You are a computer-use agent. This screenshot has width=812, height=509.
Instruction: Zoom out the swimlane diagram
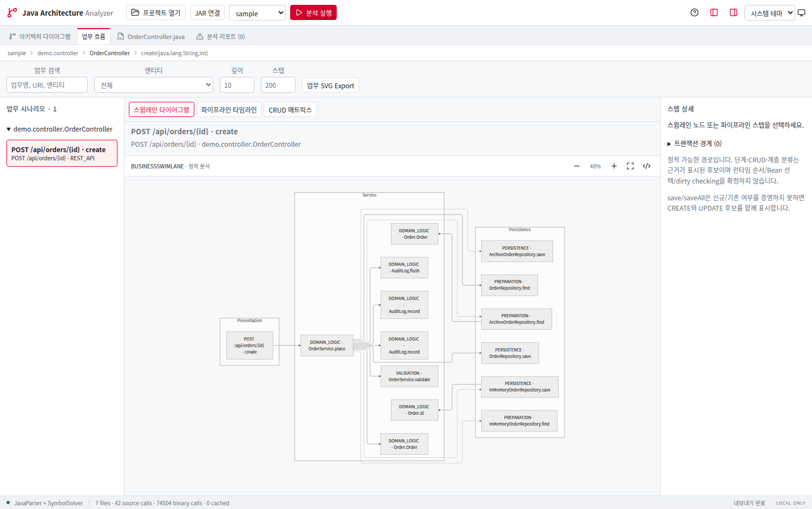(x=577, y=166)
